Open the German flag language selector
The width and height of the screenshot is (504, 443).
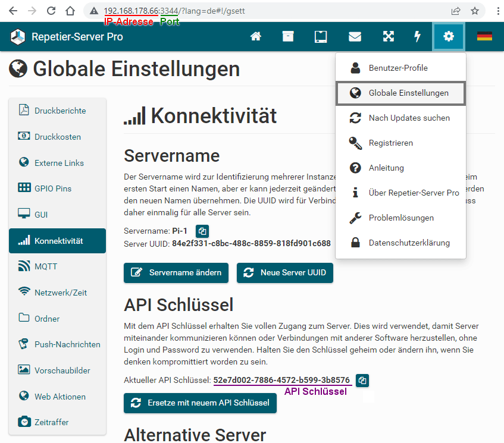(x=484, y=36)
